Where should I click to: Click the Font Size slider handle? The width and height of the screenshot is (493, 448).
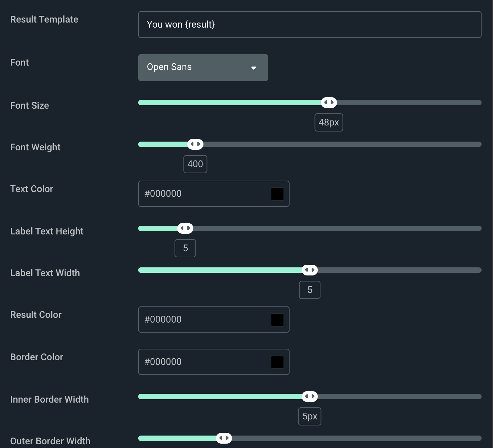[329, 102]
